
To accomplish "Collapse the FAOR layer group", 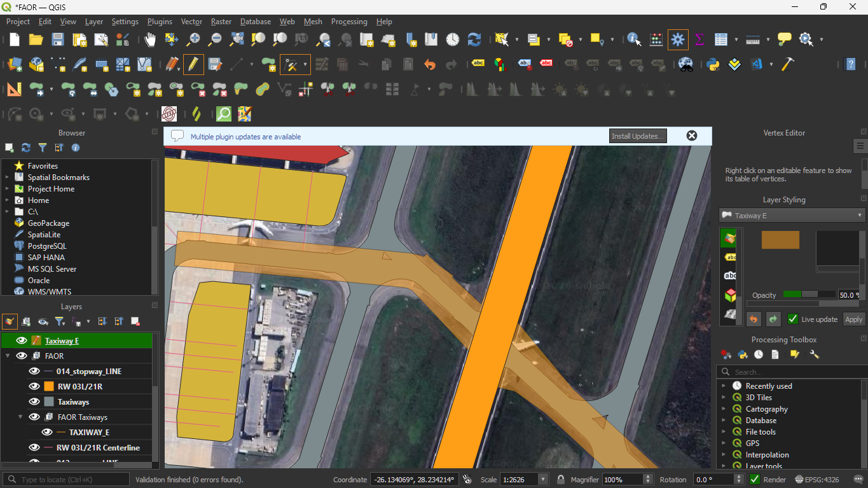I will point(8,356).
